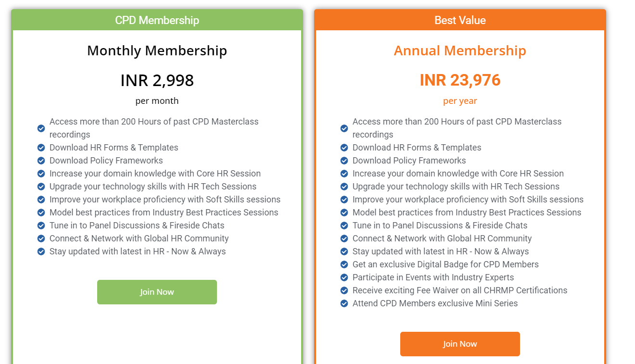Click checkmark icon beside Annual Download Policy Frameworks
Screen dimensions: 635x364
coord(344,161)
